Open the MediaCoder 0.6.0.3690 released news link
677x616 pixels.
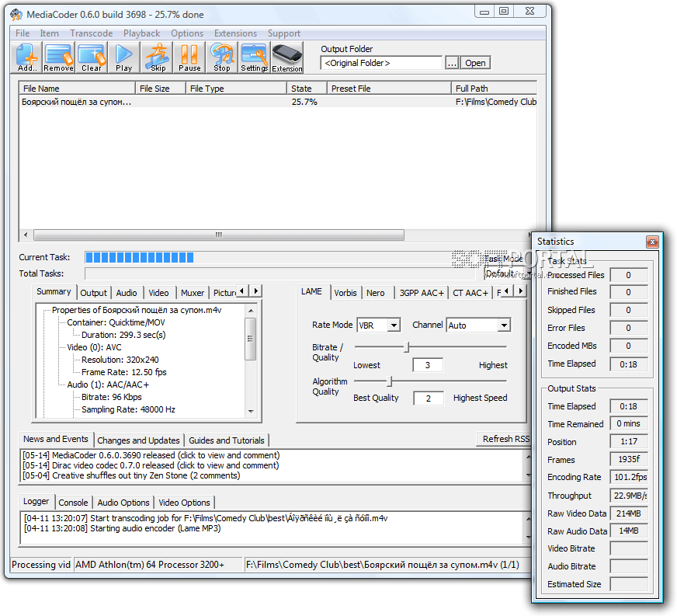pyautogui.click(x=151, y=455)
